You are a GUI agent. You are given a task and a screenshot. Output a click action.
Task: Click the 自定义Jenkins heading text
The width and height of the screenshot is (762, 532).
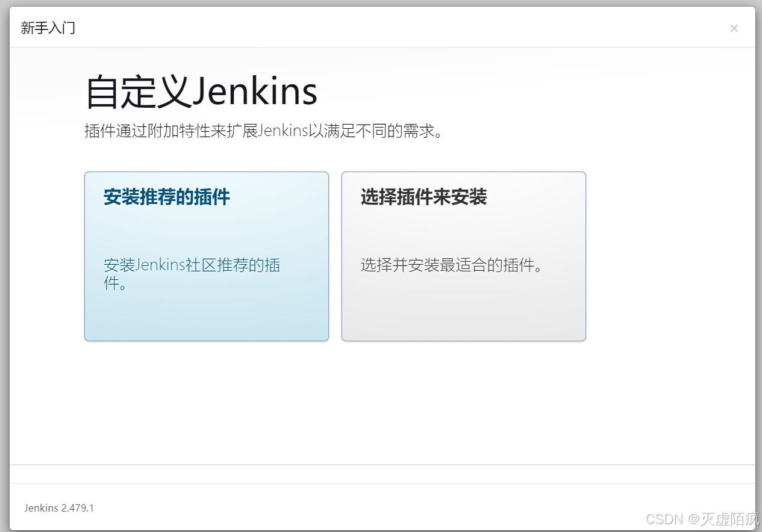[202, 92]
